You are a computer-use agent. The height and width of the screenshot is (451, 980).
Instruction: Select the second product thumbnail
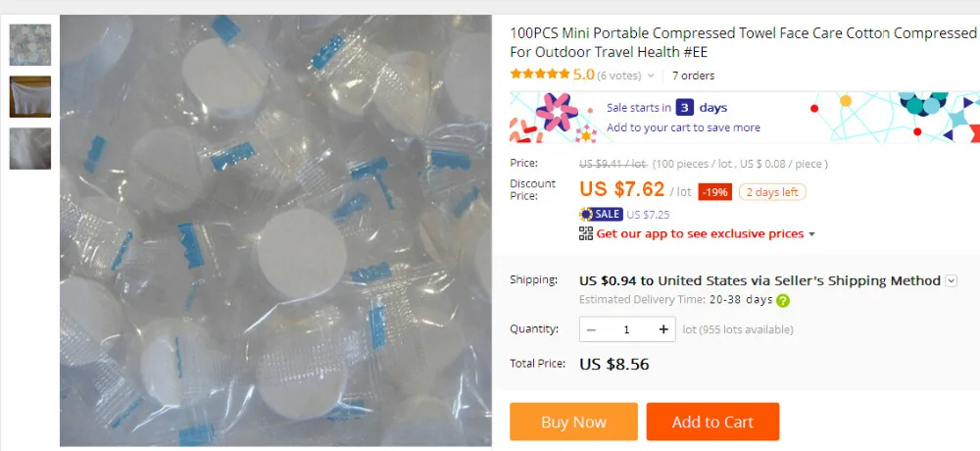point(29,96)
